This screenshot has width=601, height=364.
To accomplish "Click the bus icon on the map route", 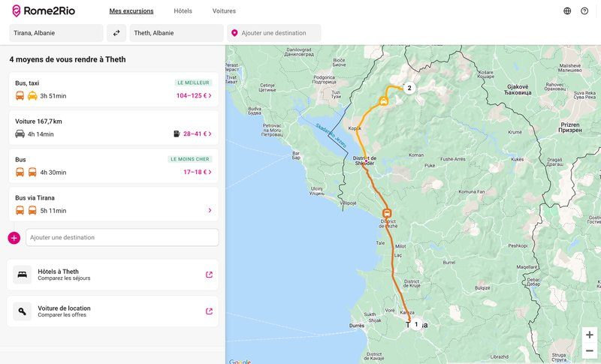I will [x=387, y=213].
